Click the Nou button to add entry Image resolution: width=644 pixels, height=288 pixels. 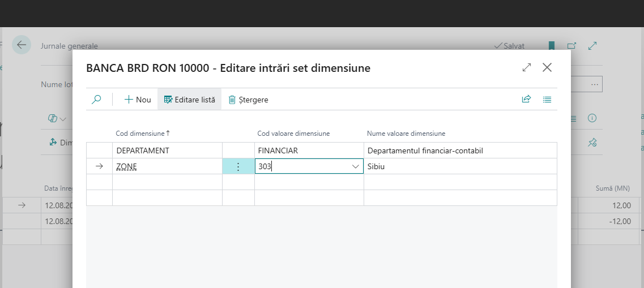pyautogui.click(x=138, y=99)
